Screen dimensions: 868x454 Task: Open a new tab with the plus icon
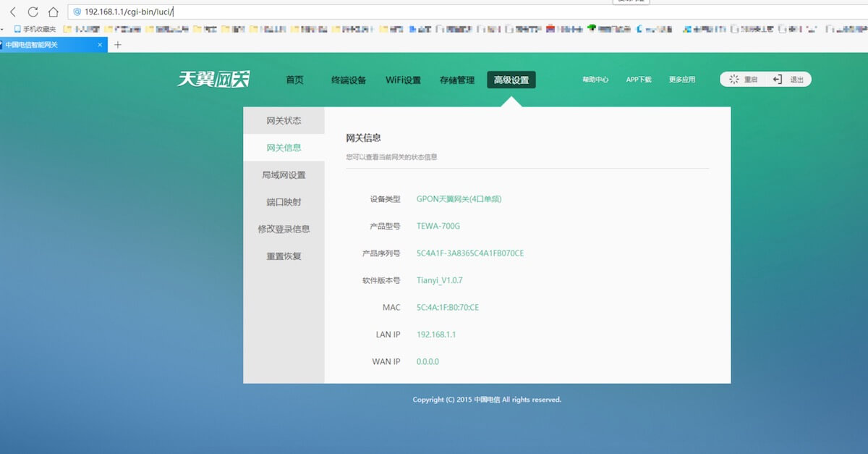point(118,43)
